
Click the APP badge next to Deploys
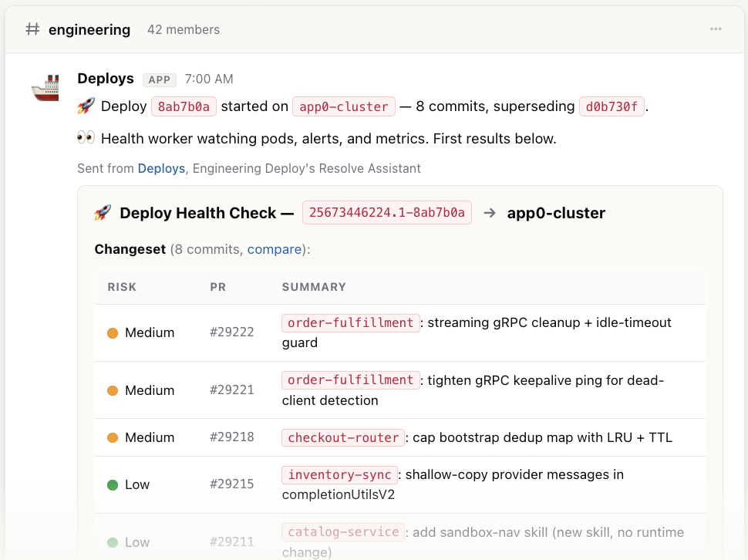(160, 79)
